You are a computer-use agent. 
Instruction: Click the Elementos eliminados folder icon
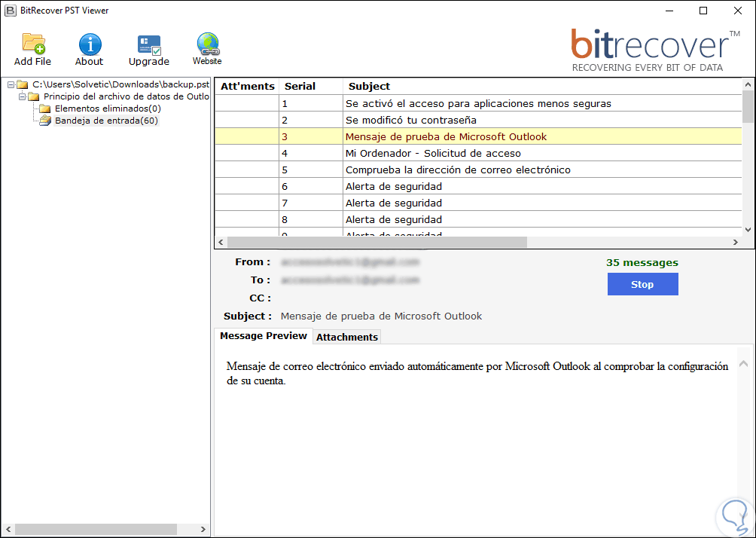[x=45, y=109]
